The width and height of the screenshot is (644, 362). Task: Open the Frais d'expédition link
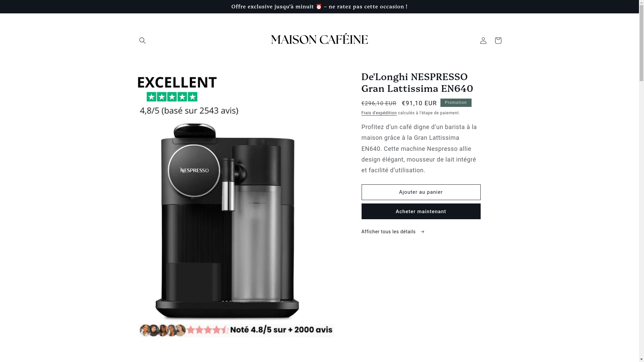tap(379, 113)
